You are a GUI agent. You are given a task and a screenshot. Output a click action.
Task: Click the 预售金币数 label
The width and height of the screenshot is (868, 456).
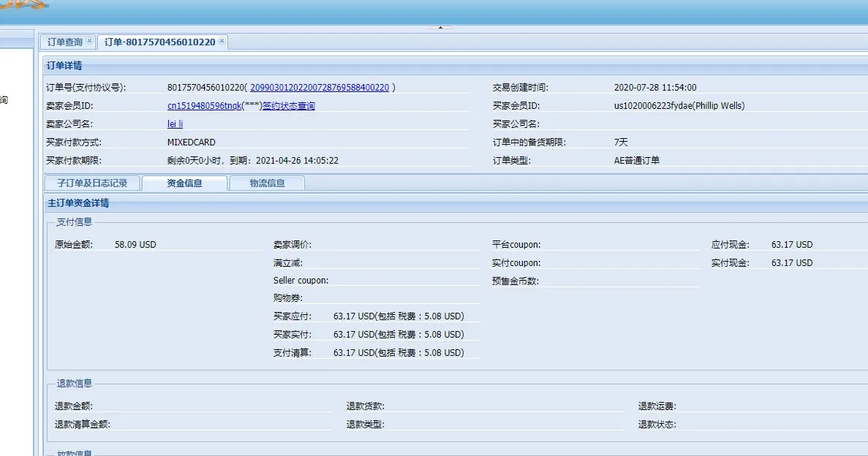516,281
